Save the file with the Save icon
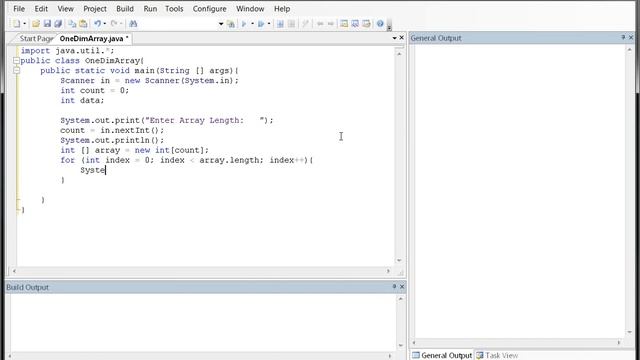Viewport: 640px width, 360px height. (47, 24)
